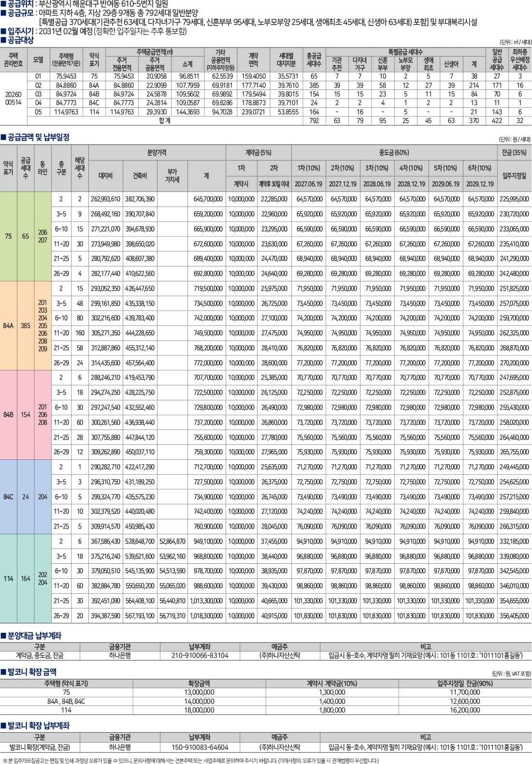Click the '노부모부양' column header
Image resolution: width=532 pixels, height=764 pixels.
(405, 64)
